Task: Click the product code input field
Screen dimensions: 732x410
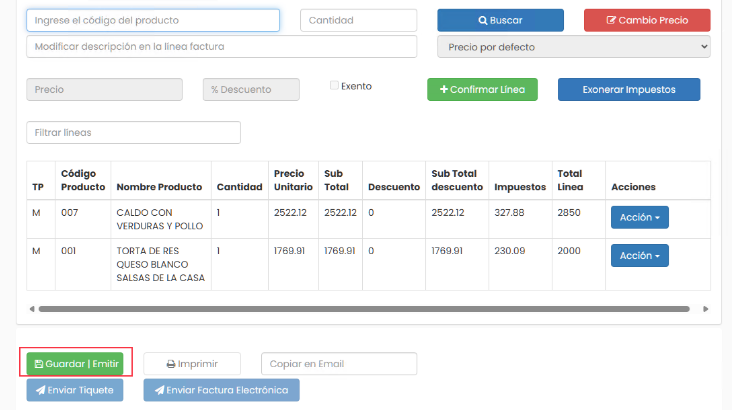Action: coord(153,20)
